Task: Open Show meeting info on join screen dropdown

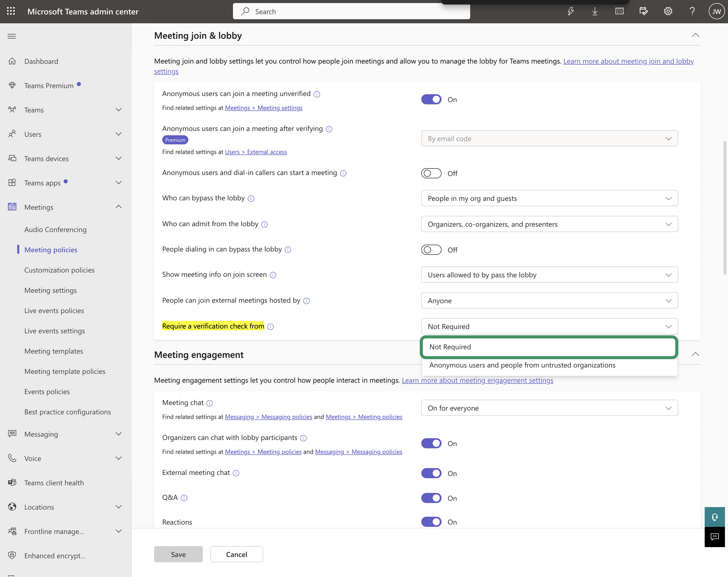Action: click(549, 275)
